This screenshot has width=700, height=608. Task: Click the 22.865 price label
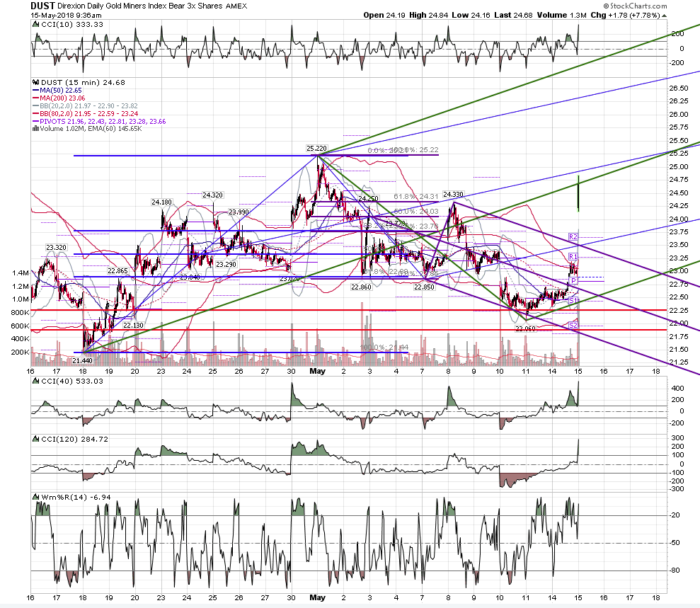coord(118,271)
